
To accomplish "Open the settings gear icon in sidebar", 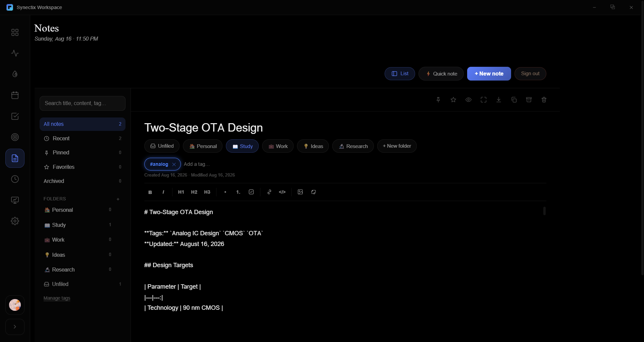I will (x=15, y=221).
